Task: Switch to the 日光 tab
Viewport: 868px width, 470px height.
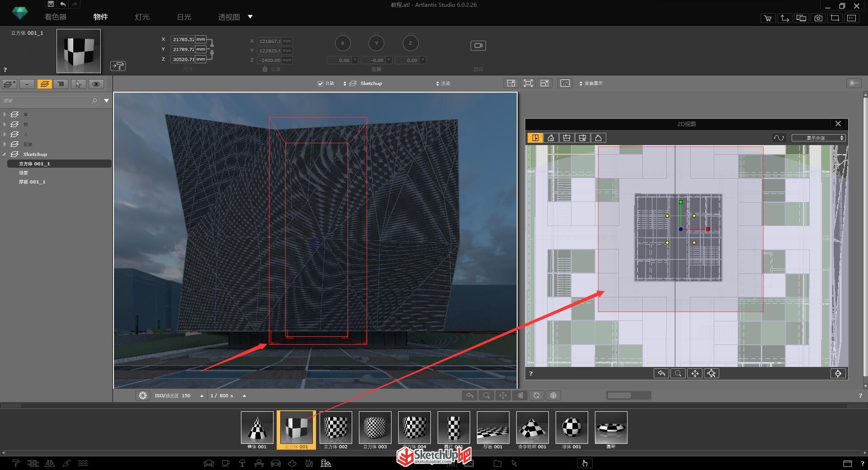Action: pyautogui.click(x=184, y=17)
